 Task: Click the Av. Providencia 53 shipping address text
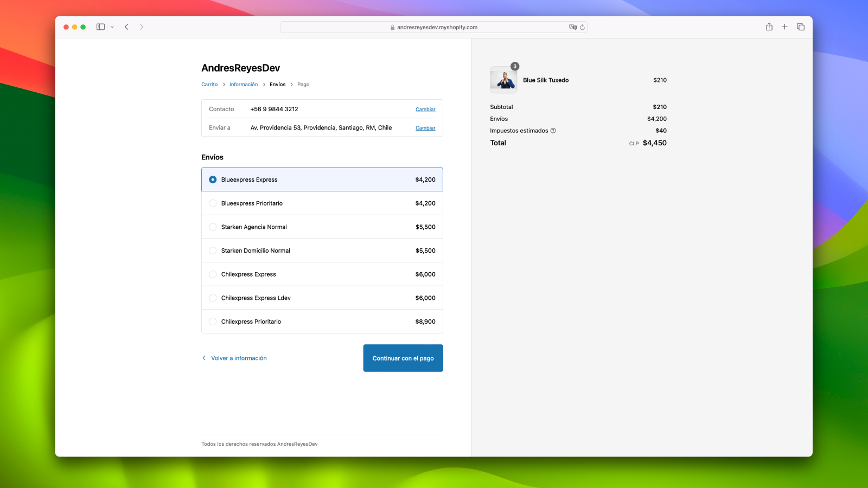(x=321, y=128)
